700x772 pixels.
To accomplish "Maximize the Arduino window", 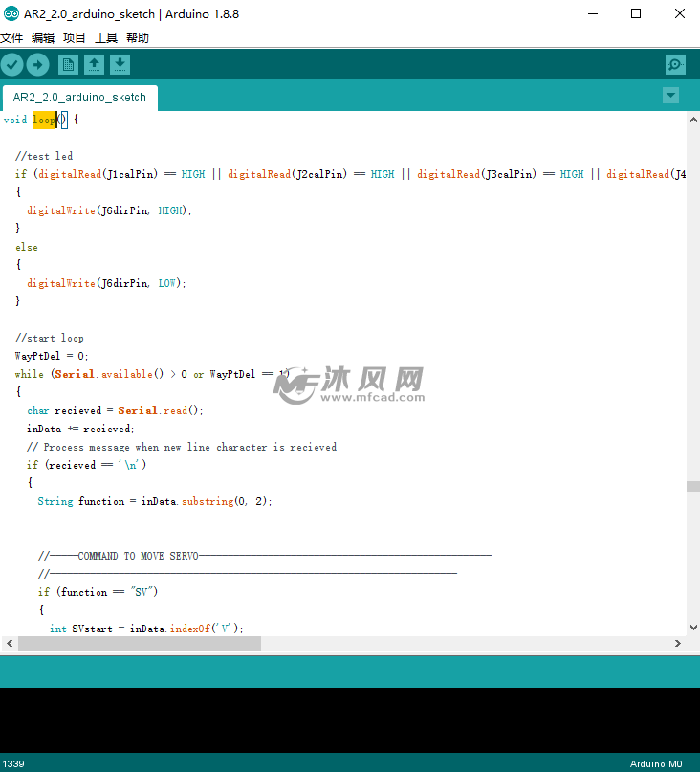I will coord(636,14).
